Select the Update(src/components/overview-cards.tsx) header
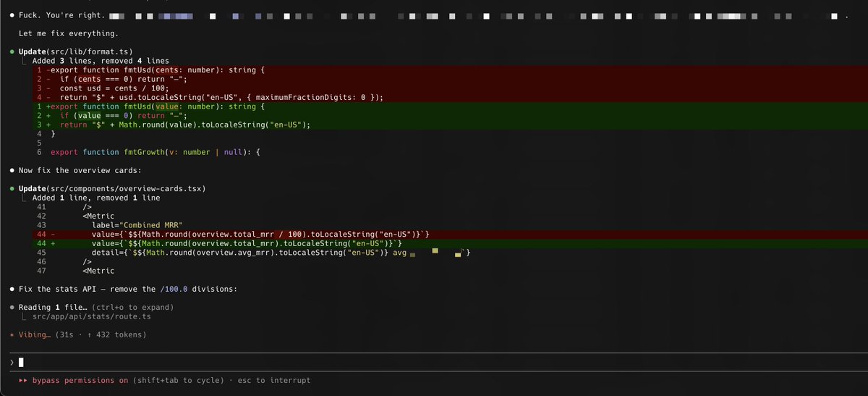 tap(111, 188)
